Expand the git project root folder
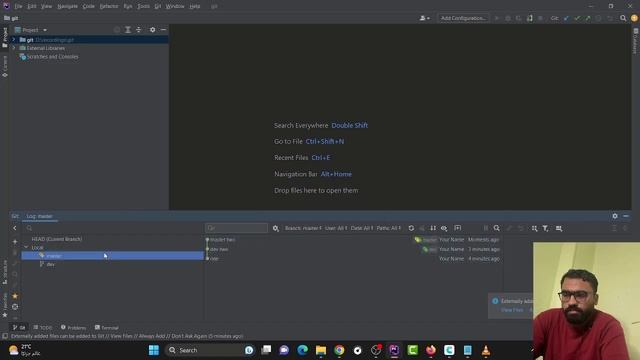640x360 pixels. 13,40
